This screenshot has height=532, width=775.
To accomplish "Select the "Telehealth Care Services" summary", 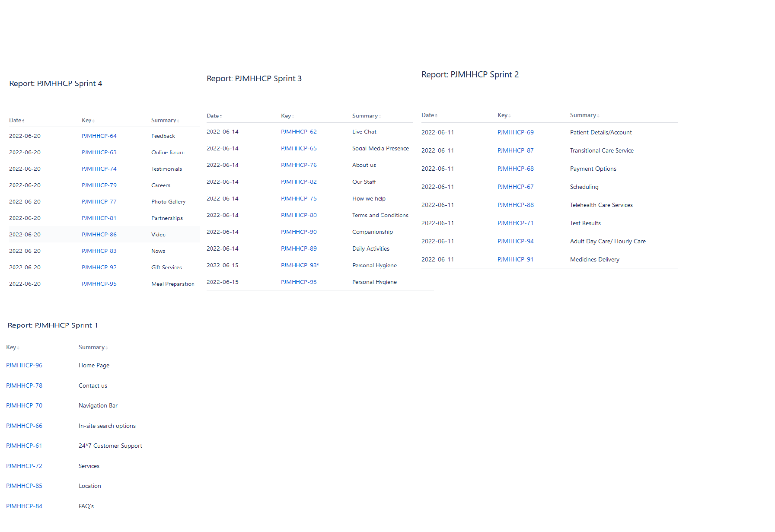I will pyautogui.click(x=601, y=205).
